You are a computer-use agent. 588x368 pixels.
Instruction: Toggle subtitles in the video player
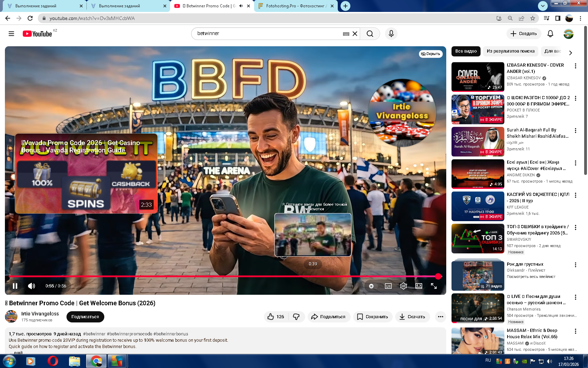[388, 286]
